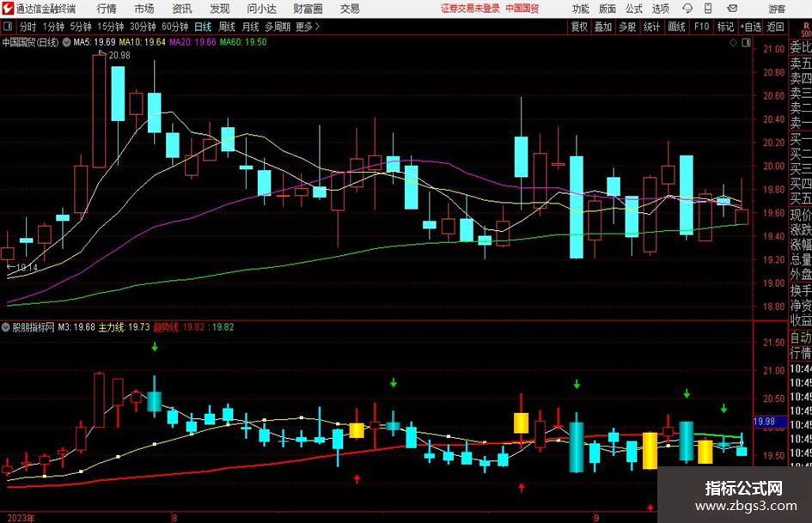This screenshot has width=812, height=523.
Task: Click the 复权 toolbar button
Action: tap(579, 27)
